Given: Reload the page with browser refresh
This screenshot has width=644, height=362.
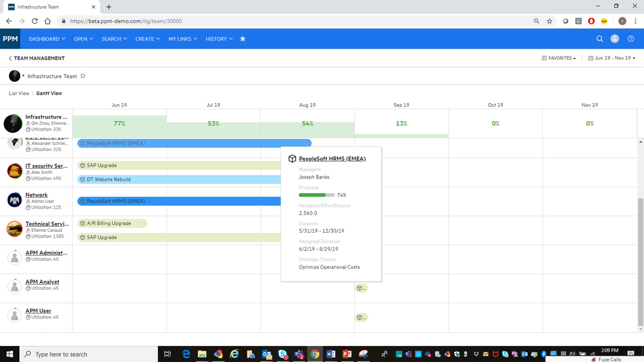Looking at the screenshot, I should tap(35, 21).
